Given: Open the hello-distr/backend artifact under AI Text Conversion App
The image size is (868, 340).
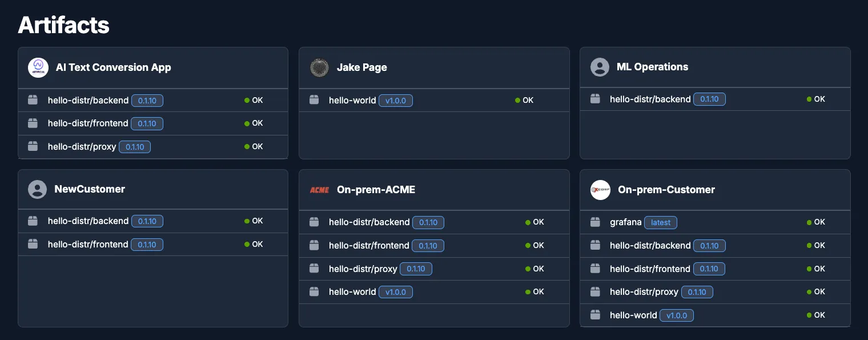Looking at the screenshot, I should pos(89,100).
